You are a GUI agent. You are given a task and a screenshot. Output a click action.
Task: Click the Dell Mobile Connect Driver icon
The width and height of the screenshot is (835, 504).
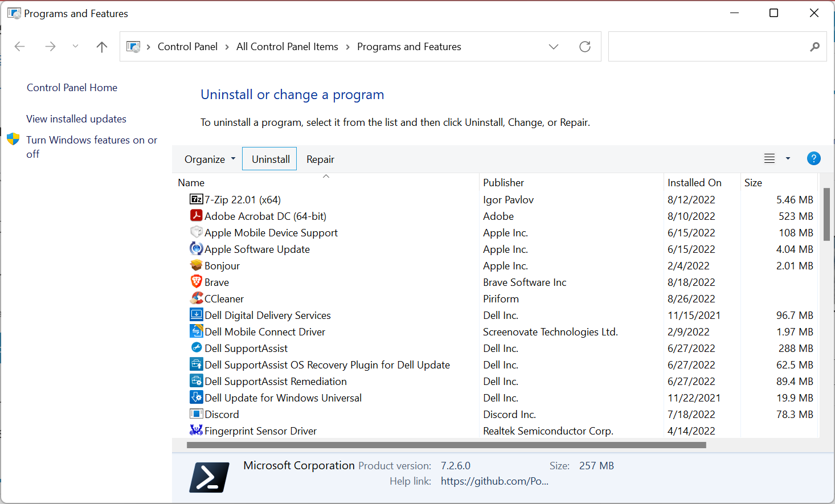(196, 331)
